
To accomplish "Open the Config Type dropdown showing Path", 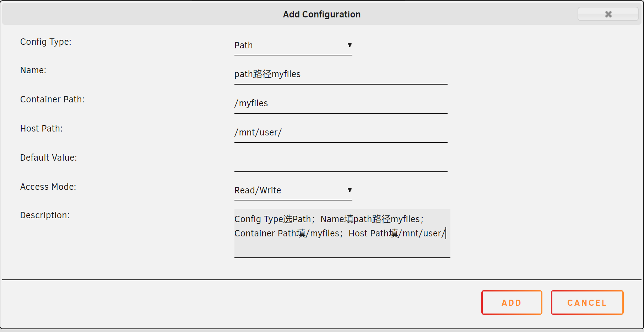I will click(x=293, y=45).
